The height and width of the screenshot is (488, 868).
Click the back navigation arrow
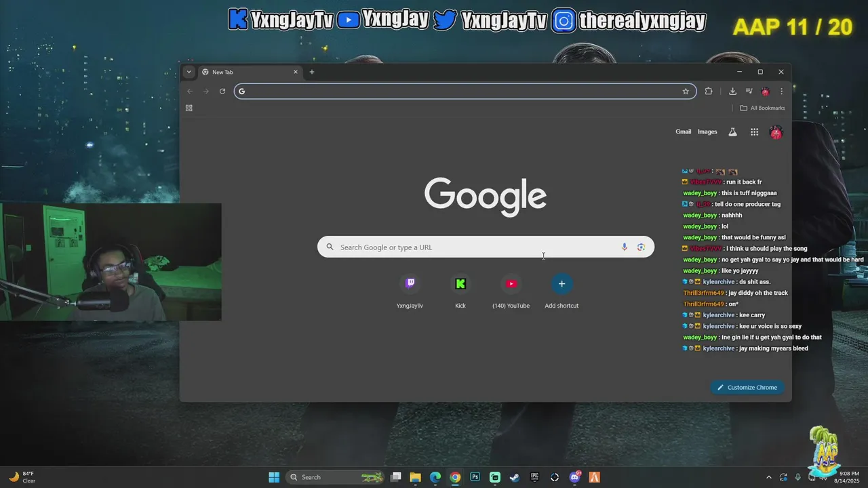(190, 91)
